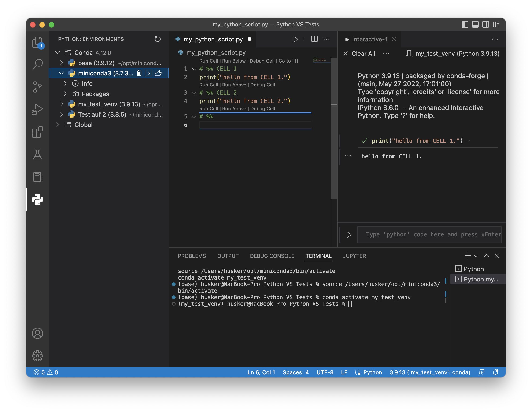Open the feedback icon in status bar
532x412 pixels.
tap(481, 372)
